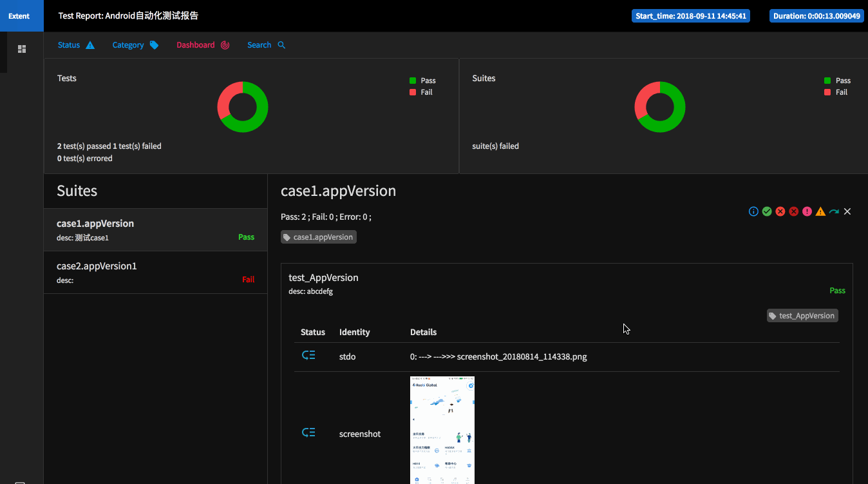Select the blue info status filter icon
868x484 pixels.
(x=753, y=211)
